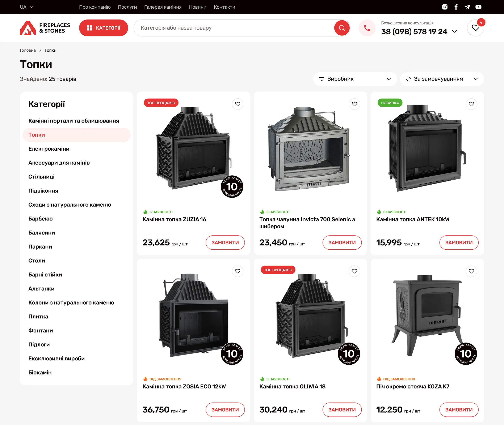Open Послуги menu item
Viewport: 504px width, 425px height.
click(127, 7)
